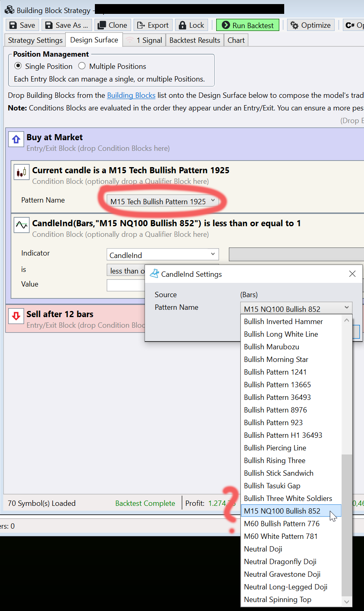
Task: Open the M15 Tech Bullish Pattern 1925 dropdown
Action: point(162,201)
